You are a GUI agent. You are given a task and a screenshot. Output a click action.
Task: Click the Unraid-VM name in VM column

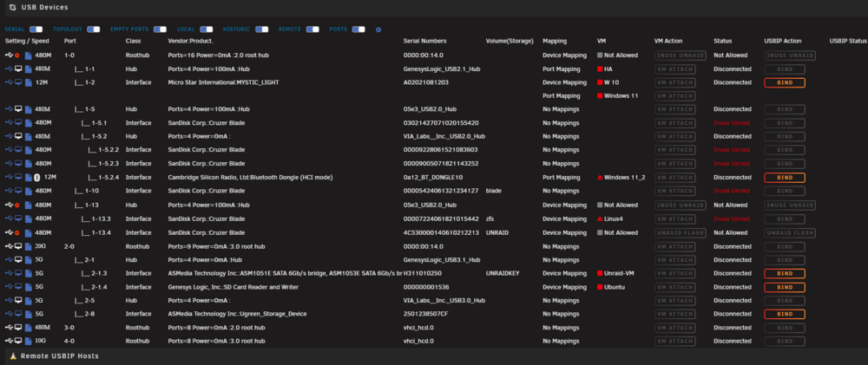point(619,273)
